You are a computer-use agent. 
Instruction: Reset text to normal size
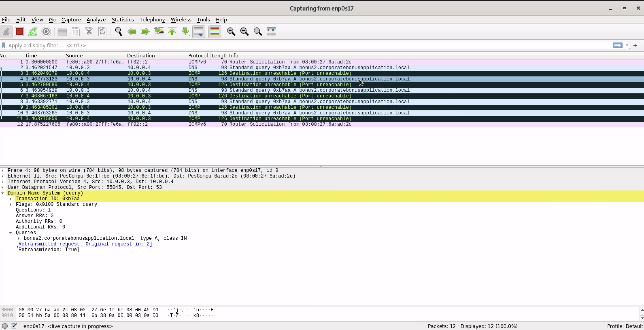(x=258, y=32)
